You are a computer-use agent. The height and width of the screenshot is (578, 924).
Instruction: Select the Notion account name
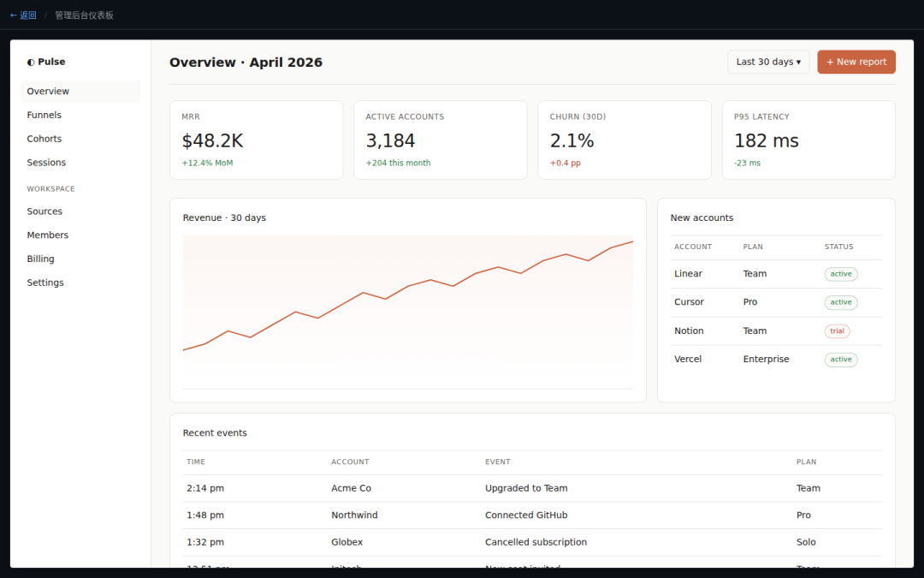click(689, 331)
